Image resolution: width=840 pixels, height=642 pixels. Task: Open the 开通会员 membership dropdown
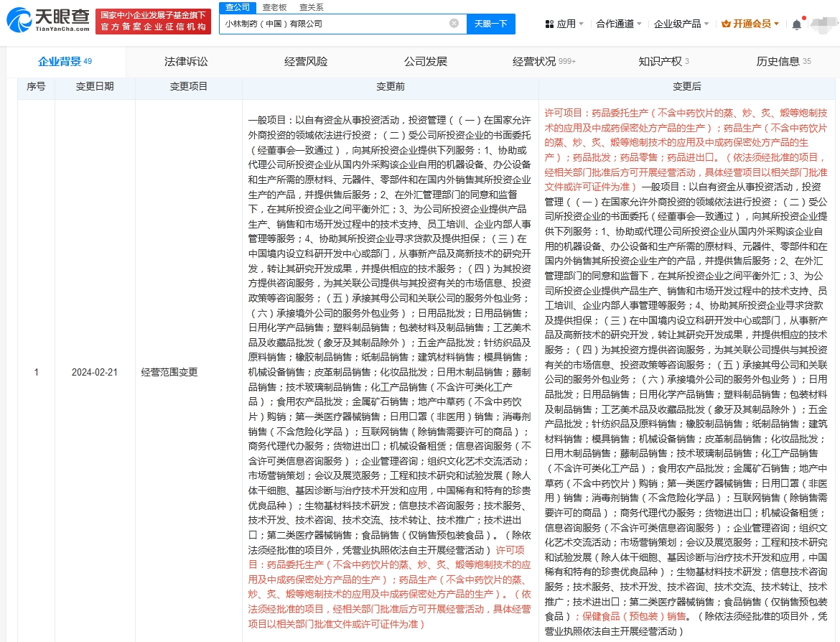[750, 24]
